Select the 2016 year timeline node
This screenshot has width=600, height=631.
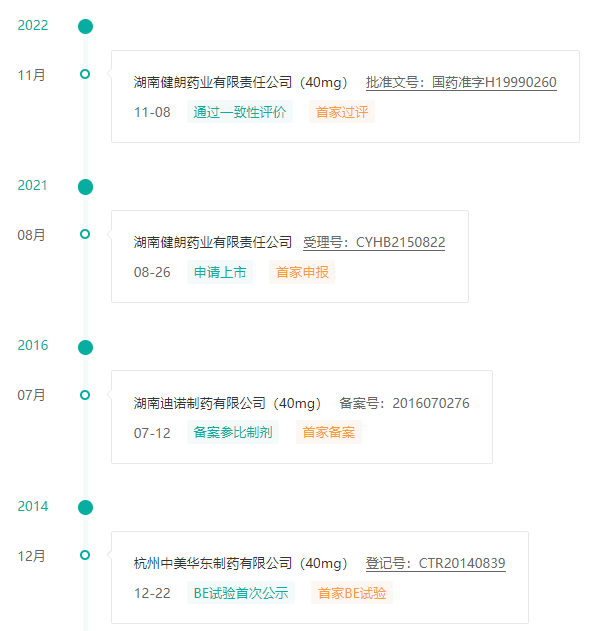(85, 347)
